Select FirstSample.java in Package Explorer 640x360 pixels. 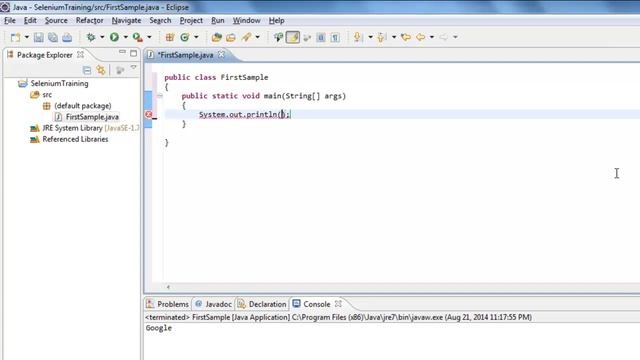87,117
